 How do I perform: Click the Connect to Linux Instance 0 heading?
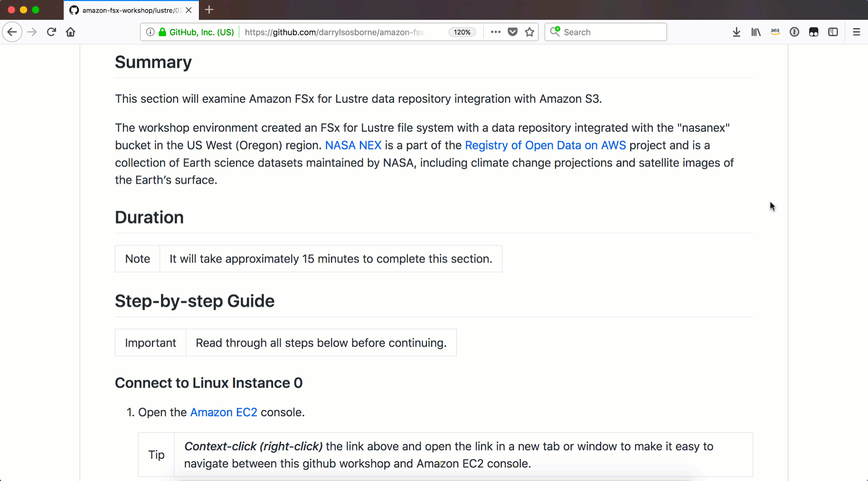[209, 383]
